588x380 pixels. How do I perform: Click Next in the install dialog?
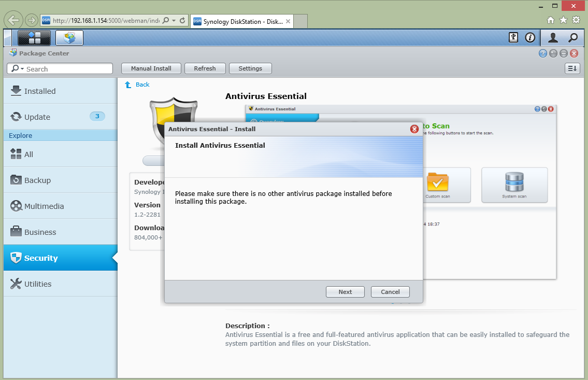coord(345,292)
